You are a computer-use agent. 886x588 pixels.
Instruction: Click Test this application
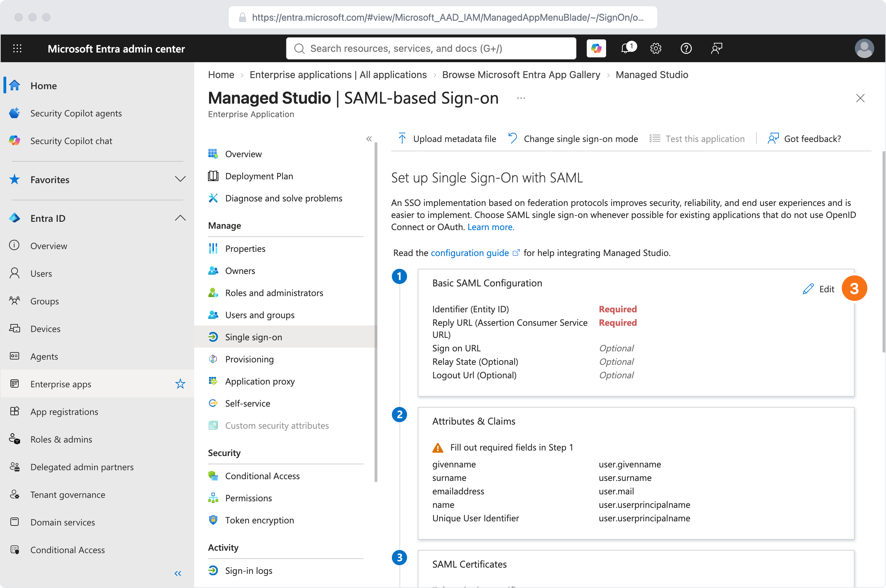[697, 139]
